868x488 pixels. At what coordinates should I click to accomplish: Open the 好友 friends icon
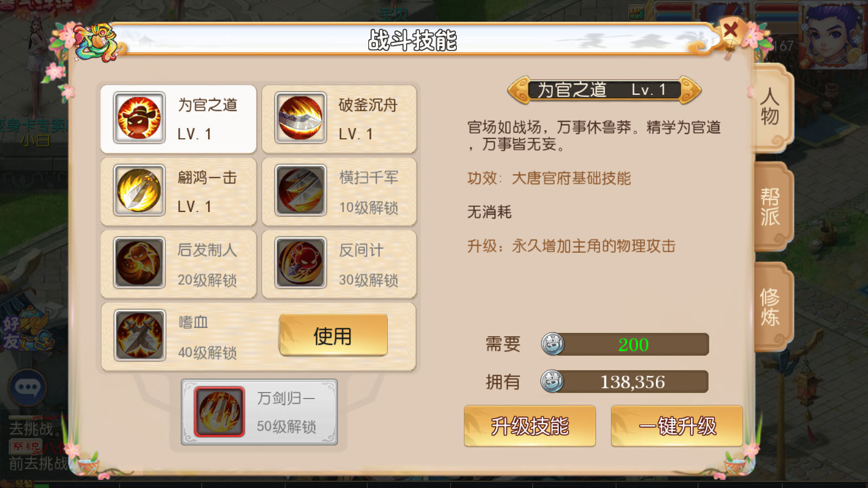click(x=26, y=331)
